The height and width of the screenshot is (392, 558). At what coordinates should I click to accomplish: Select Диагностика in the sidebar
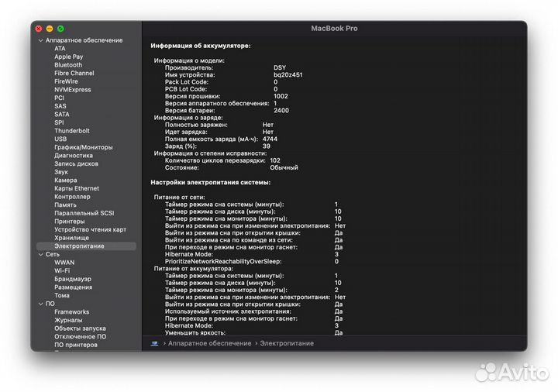74,156
